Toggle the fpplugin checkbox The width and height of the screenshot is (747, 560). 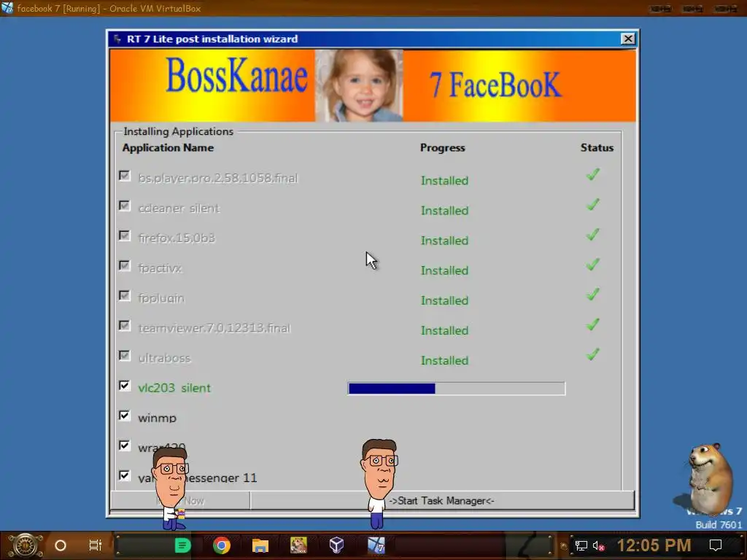click(124, 296)
